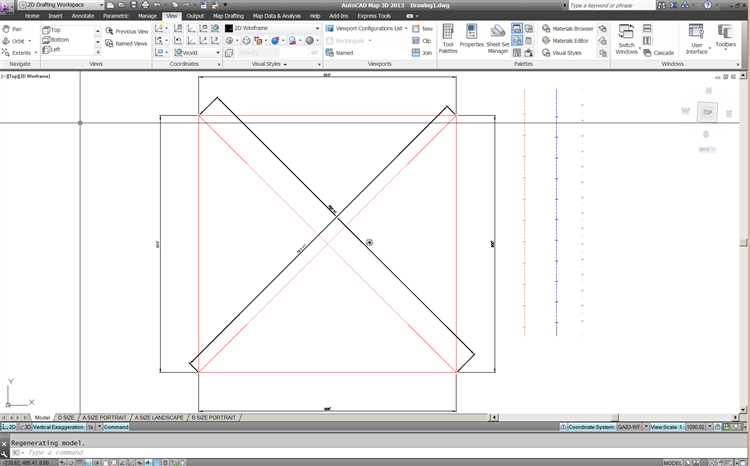Activate the Orbit navigation tool
750x466 pixels.
(x=16, y=41)
